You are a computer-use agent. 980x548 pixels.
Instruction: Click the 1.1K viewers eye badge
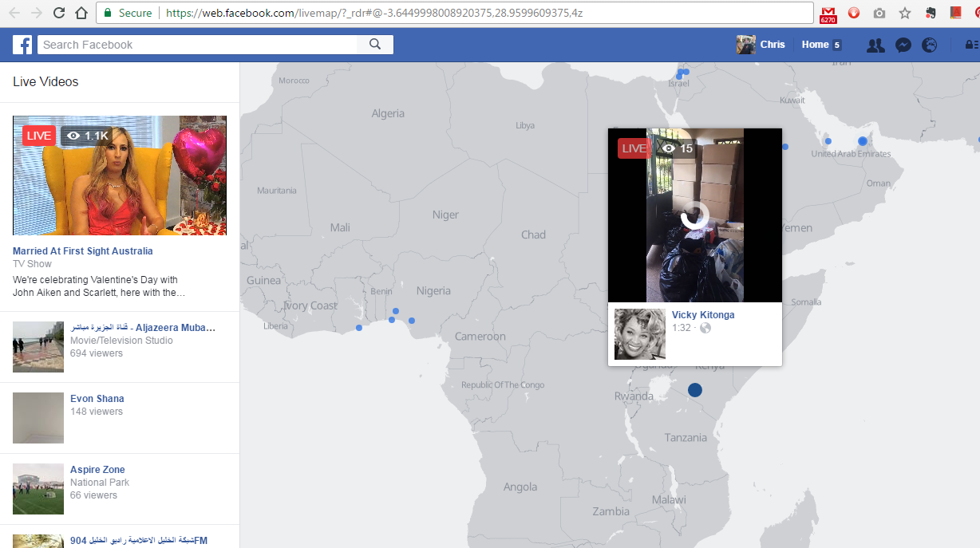click(x=87, y=136)
